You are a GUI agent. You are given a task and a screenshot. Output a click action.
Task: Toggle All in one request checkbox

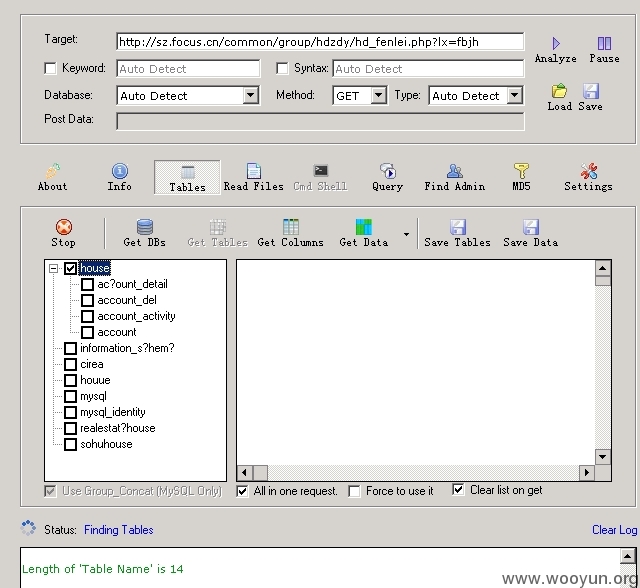click(x=242, y=491)
